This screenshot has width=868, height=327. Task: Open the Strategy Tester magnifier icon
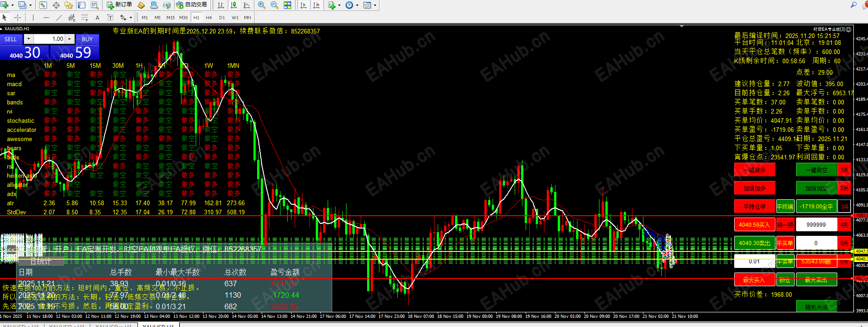pyautogui.click(x=94, y=5)
